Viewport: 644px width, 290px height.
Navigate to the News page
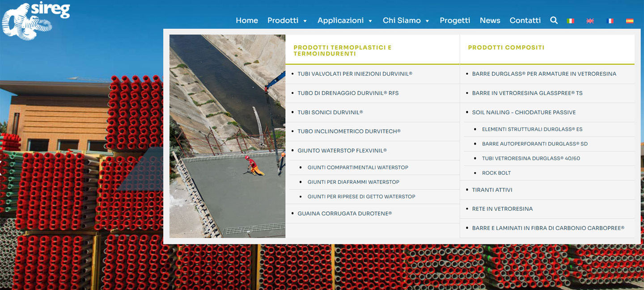(x=490, y=21)
